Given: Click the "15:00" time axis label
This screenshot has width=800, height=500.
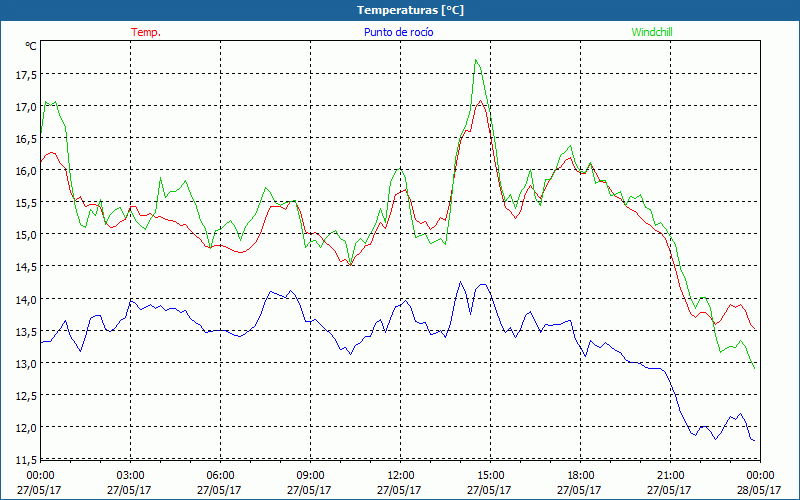Looking at the screenshot, I should click(489, 475).
